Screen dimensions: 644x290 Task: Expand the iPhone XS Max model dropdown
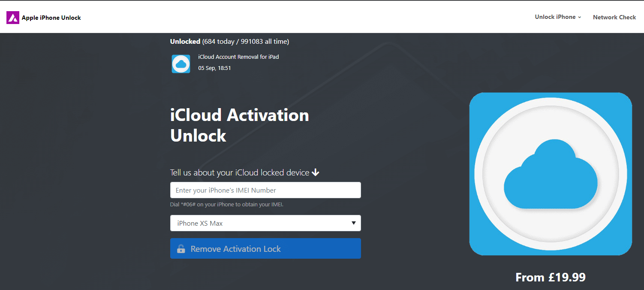265,223
